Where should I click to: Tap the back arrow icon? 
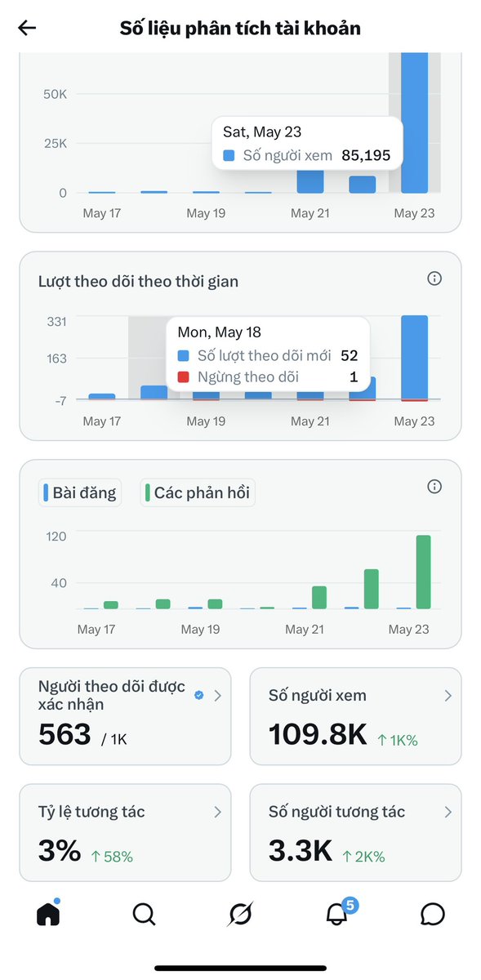(27, 28)
